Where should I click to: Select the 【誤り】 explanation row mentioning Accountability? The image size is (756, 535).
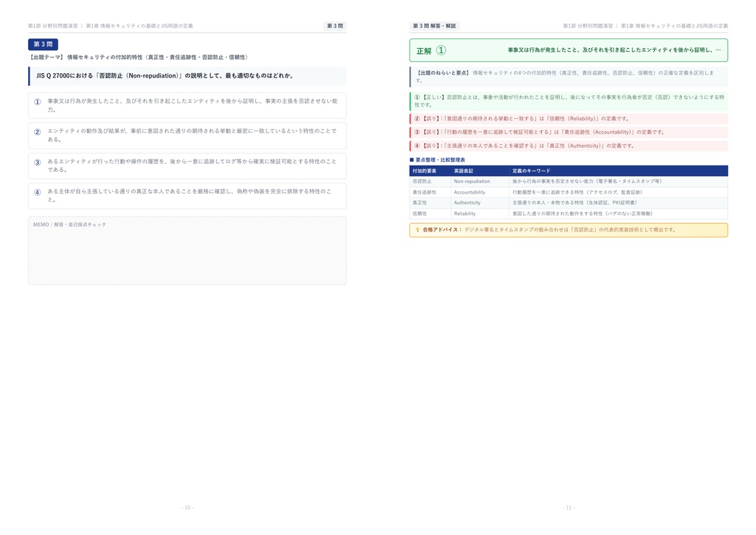click(569, 132)
